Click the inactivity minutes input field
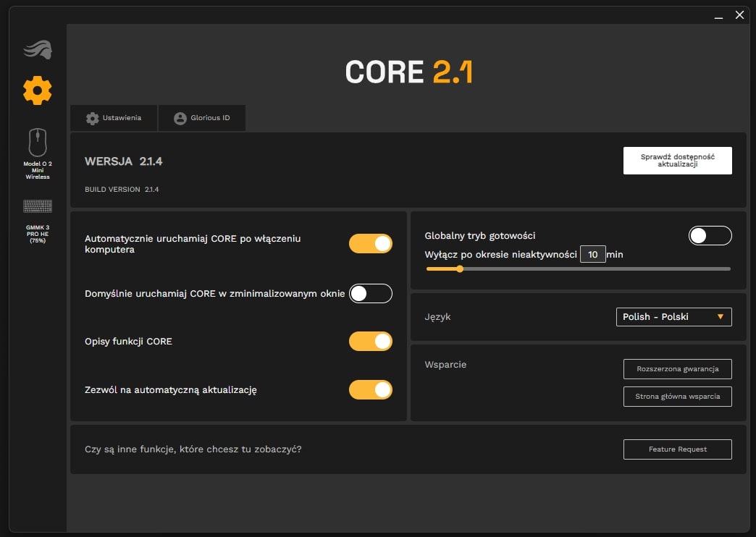Viewport: 756px width, 537px height. point(592,254)
